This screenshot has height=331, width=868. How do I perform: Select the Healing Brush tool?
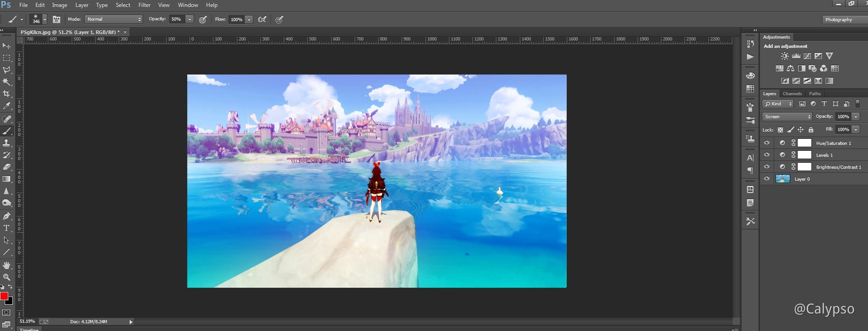pyautogui.click(x=6, y=119)
